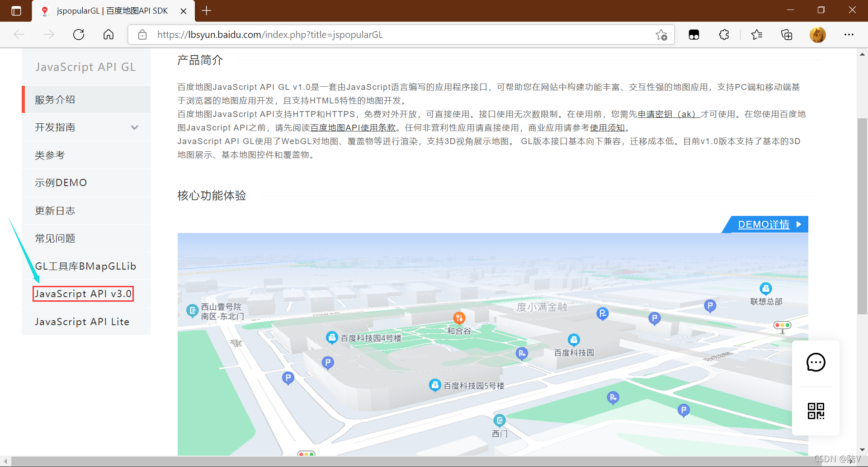Image resolution: width=868 pixels, height=467 pixels.
Task: Click the DEMO详情 button
Action: pos(765,224)
